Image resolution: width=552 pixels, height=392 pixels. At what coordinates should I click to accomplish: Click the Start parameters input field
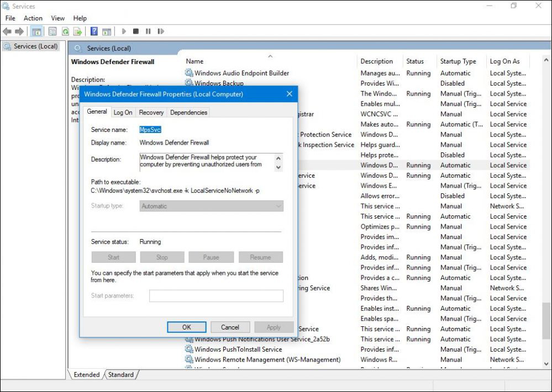[x=215, y=295]
